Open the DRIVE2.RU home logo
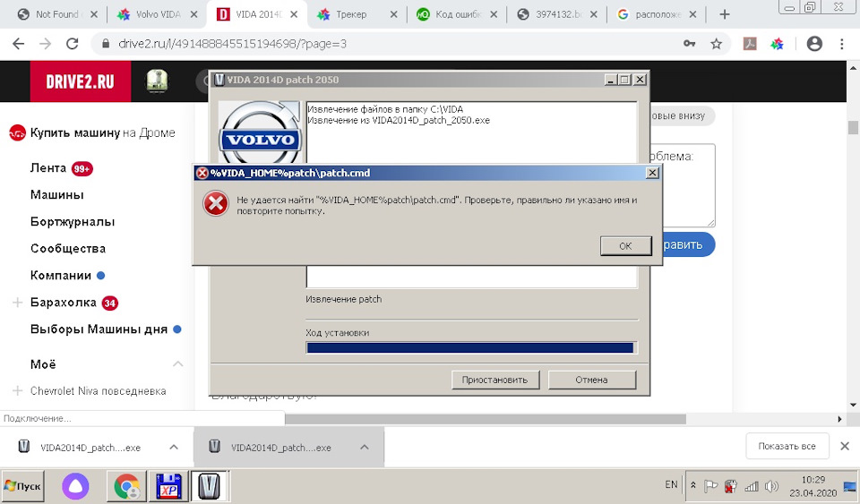Image resolution: width=860 pixels, height=504 pixels. click(x=80, y=81)
